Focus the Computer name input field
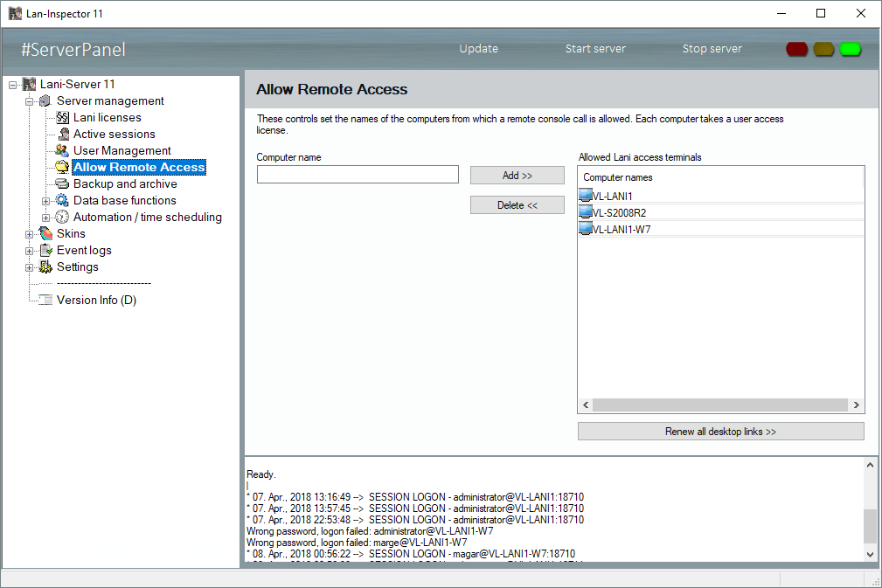Screen dimensions: 882x588 [x=358, y=175]
